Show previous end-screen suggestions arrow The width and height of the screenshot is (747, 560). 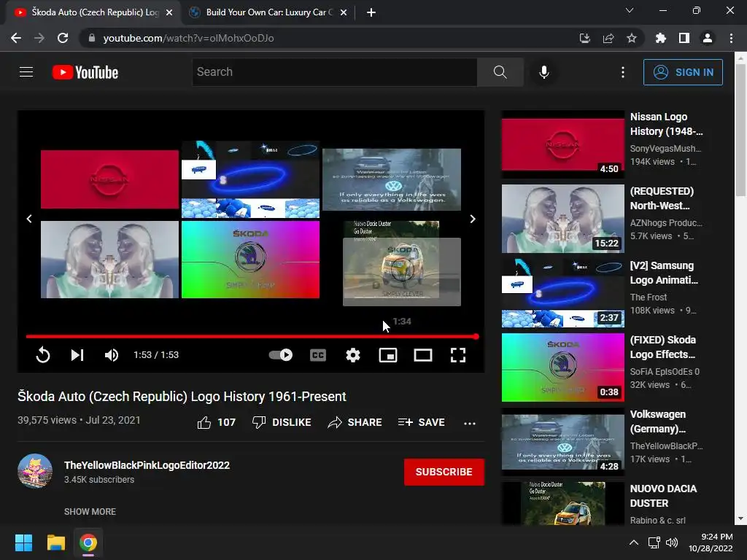(29, 219)
